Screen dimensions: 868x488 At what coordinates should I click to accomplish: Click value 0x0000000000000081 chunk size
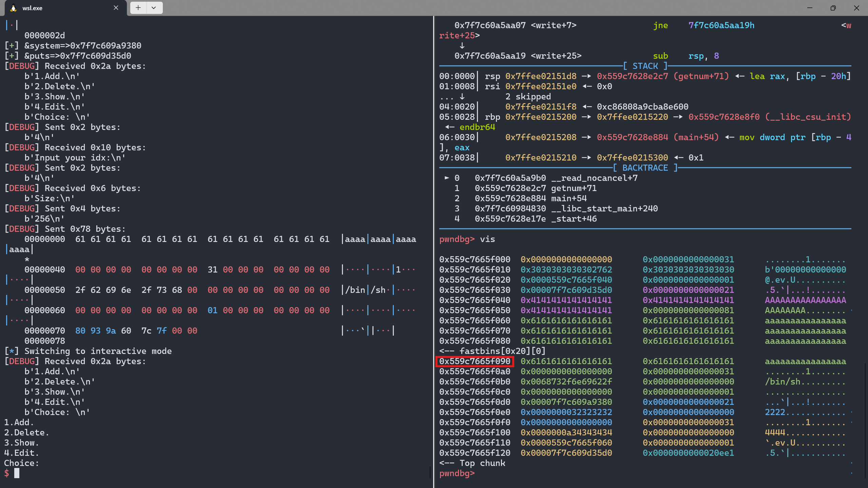pyautogui.click(x=689, y=310)
